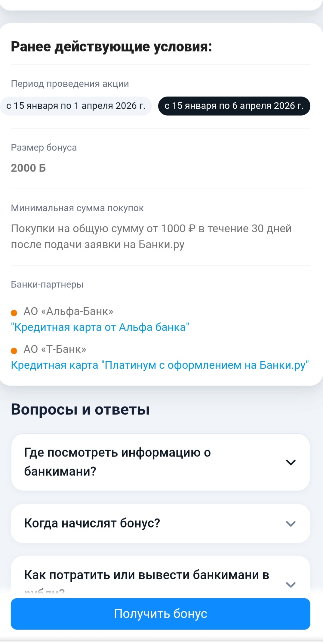323x644 pixels.
Task: Click the "Вопросы и ответы" heading
Action: click(80, 410)
